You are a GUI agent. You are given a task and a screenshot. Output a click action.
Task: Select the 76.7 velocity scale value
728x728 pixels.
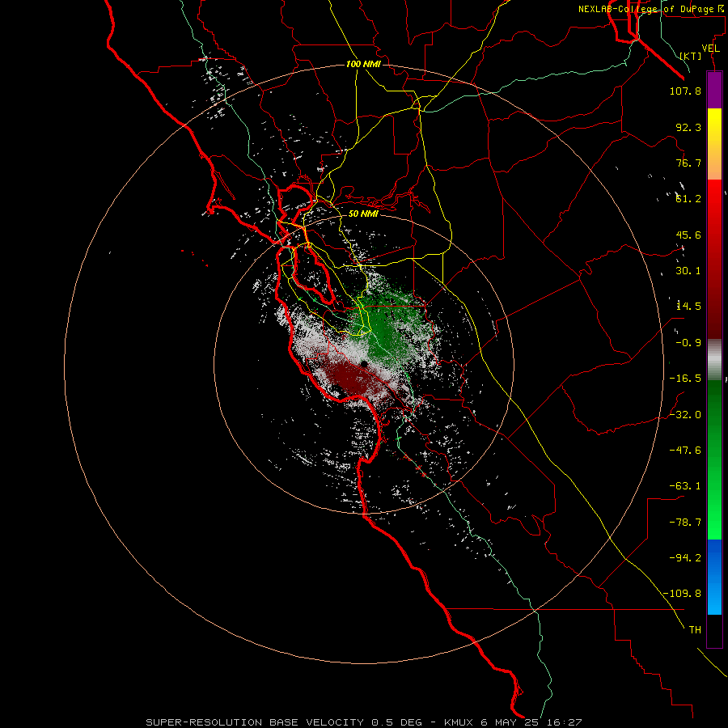tap(688, 163)
